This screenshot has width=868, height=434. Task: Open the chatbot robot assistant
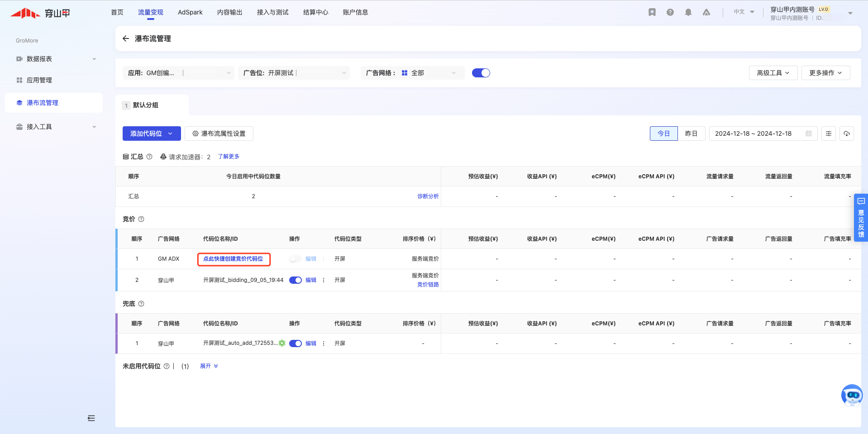[852, 395]
